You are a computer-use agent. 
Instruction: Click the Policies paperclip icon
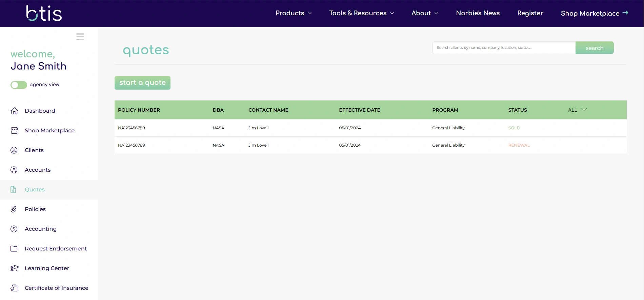[14, 209]
